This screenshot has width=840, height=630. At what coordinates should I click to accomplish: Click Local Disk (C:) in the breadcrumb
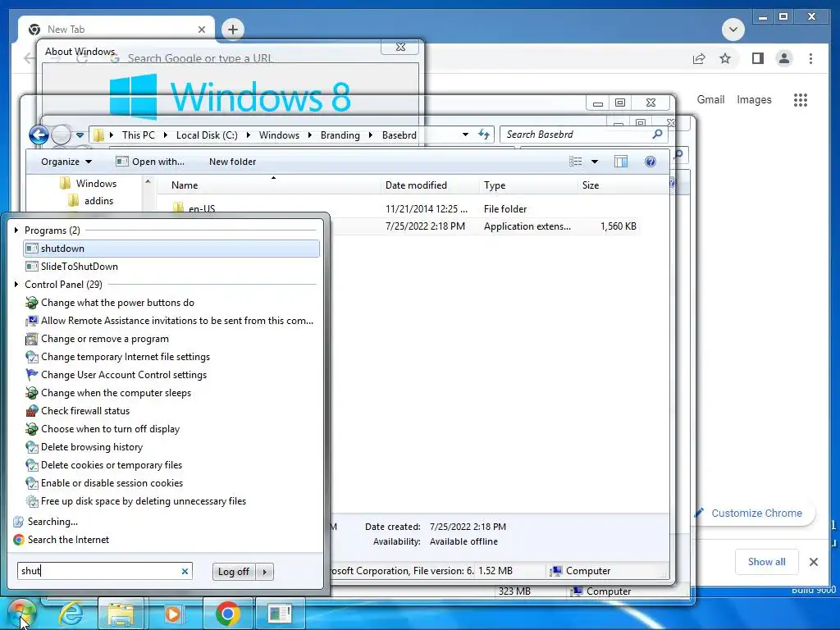207,135
